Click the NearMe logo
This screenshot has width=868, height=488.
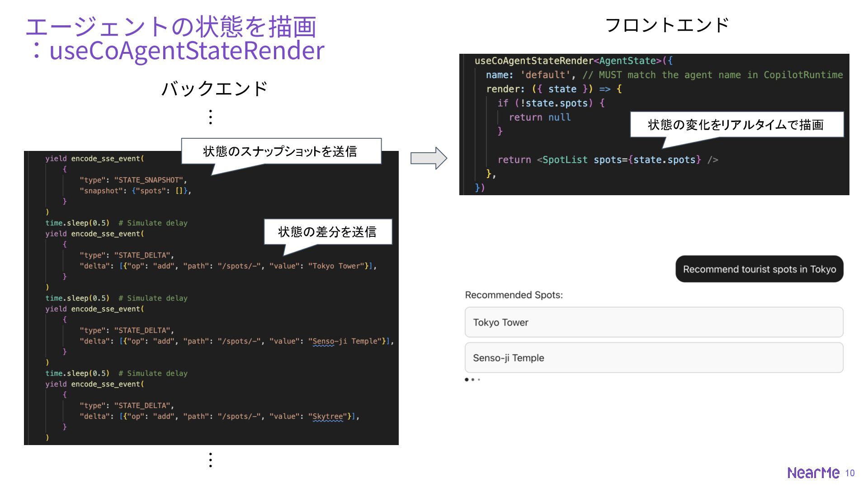(813, 473)
